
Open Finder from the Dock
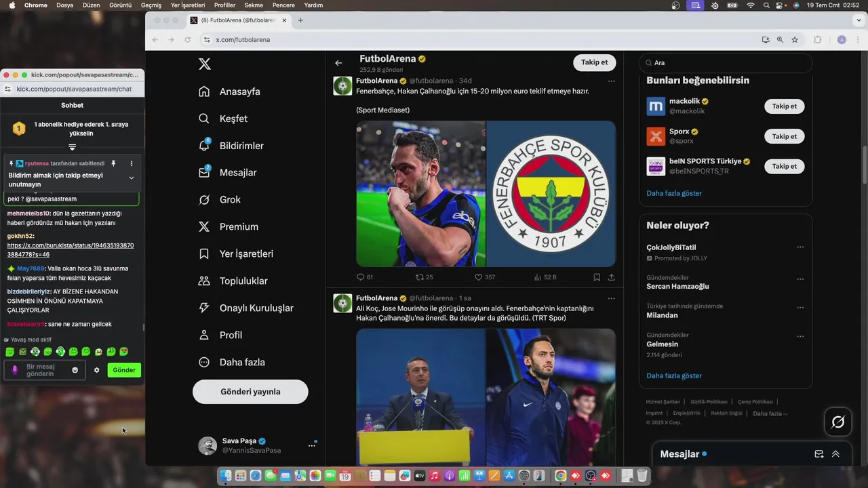pos(225,476)
